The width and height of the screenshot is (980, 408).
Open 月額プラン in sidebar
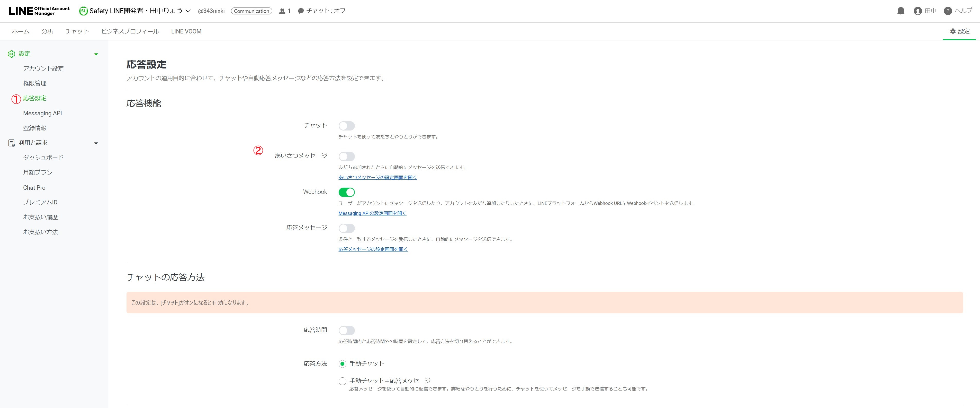click(x=38, y=172)
